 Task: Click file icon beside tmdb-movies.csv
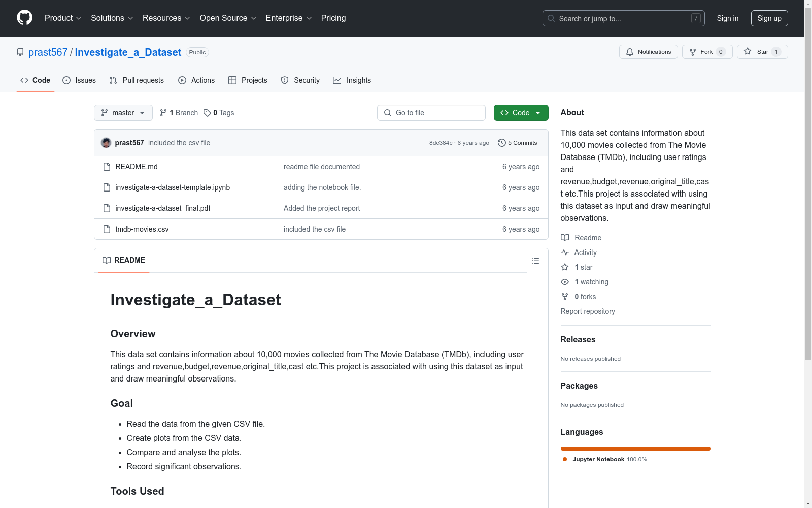pyautogui.click(x=107, y=229)
